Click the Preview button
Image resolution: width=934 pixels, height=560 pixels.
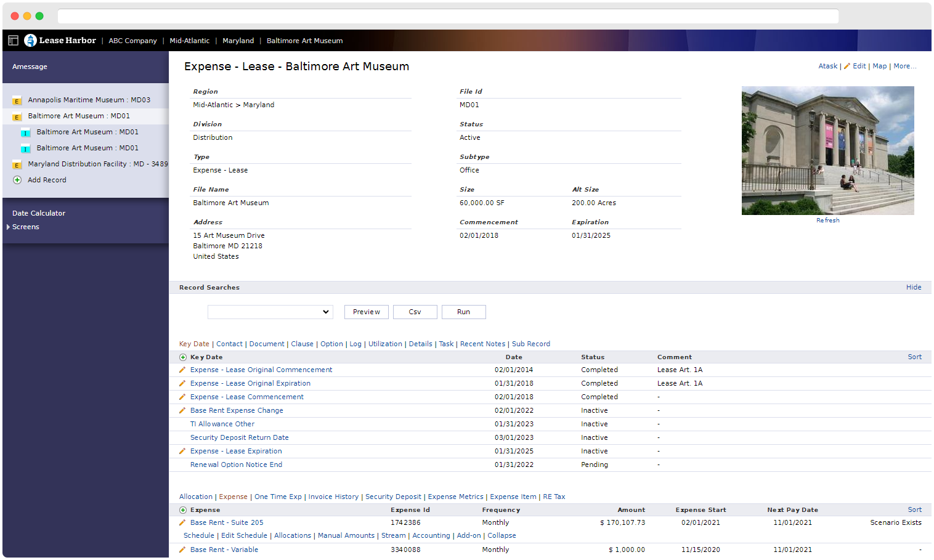366,312
